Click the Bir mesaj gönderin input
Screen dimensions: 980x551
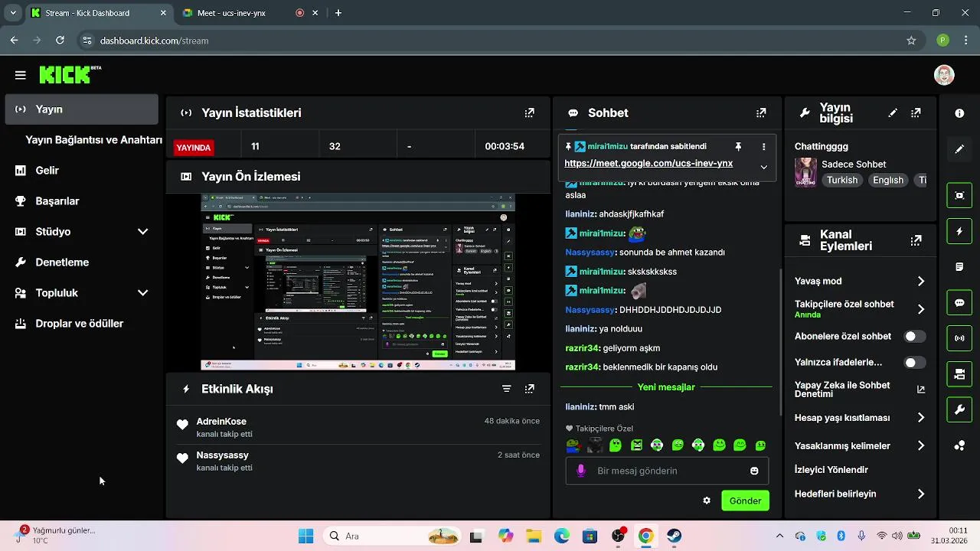point(667,471)
